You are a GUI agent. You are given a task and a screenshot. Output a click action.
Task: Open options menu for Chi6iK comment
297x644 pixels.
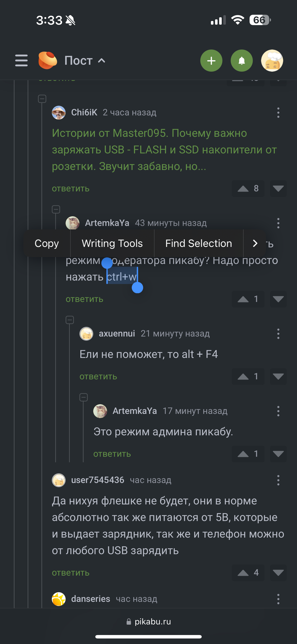pos(278,112)
